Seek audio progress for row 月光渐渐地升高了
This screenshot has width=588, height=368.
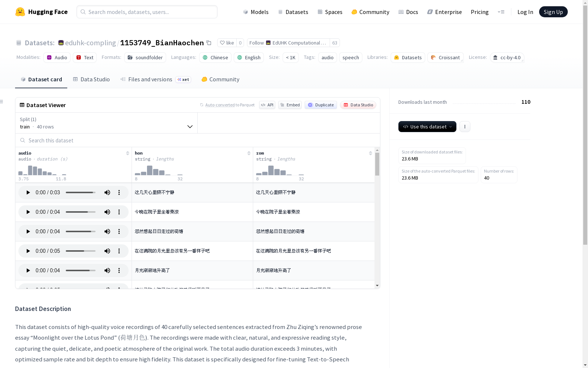click(x=80, y=270)
